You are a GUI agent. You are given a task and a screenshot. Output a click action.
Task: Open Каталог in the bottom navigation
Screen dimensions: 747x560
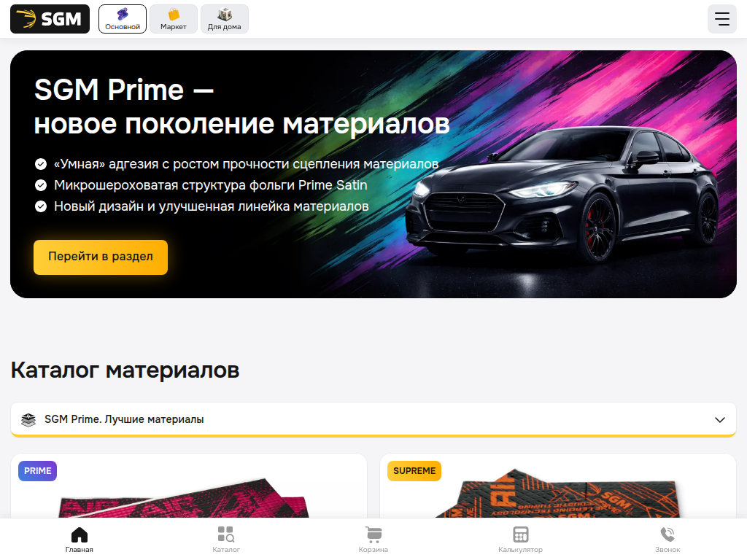pos(226,540)
